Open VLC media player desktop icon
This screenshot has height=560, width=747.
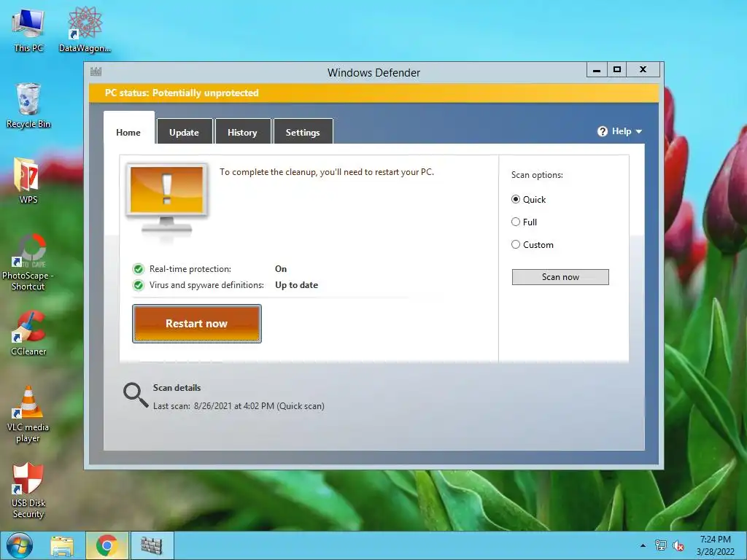[28, 414]
